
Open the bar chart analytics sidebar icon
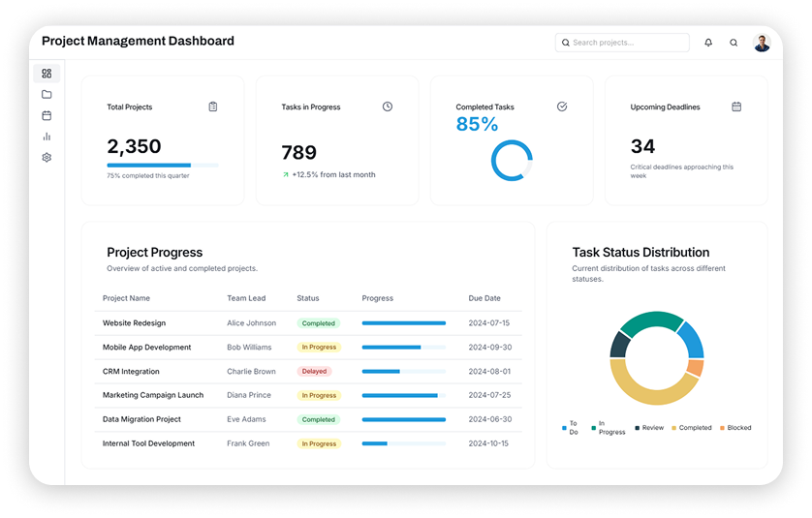tap(47, 137)
